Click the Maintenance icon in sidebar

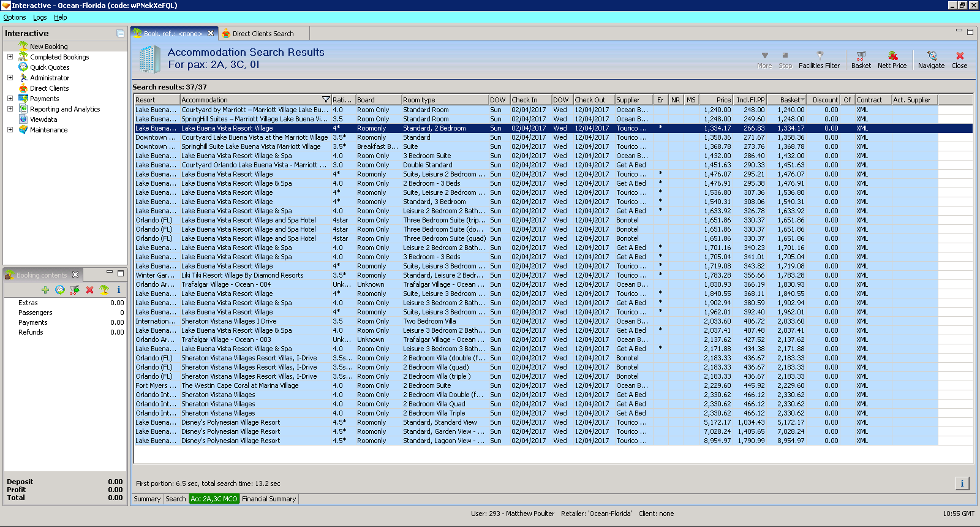click(x=23, y=129)
